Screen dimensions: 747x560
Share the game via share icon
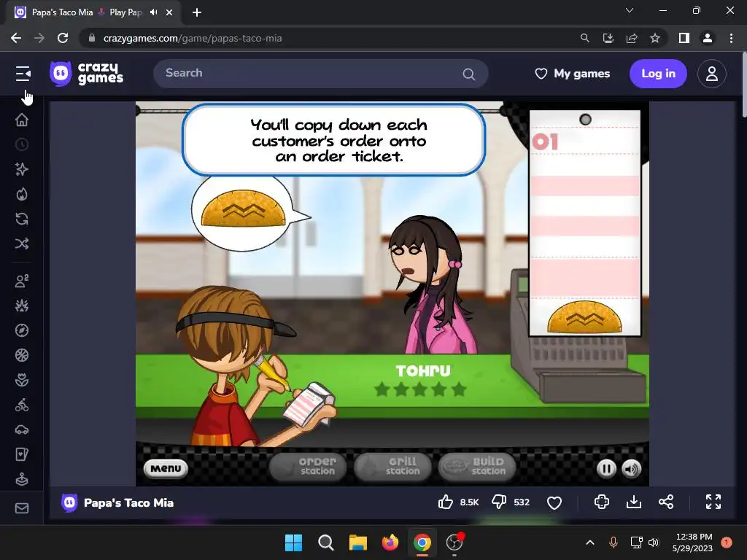666,502
